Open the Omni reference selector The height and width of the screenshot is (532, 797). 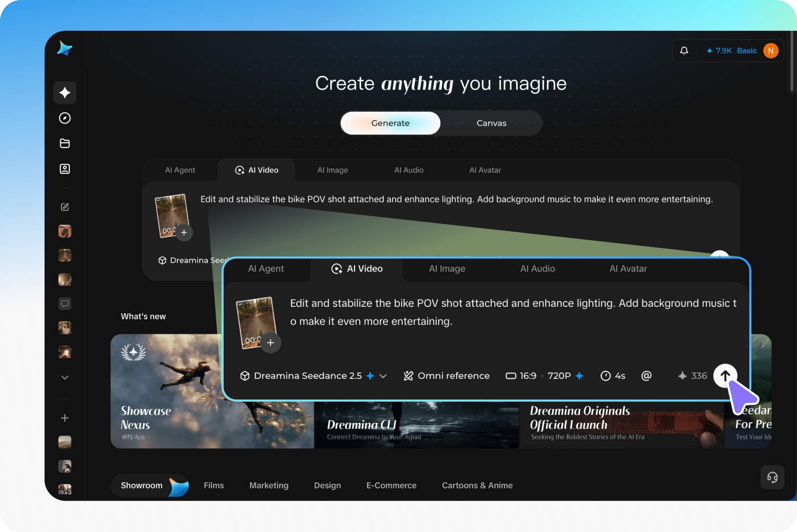point(447,376)
